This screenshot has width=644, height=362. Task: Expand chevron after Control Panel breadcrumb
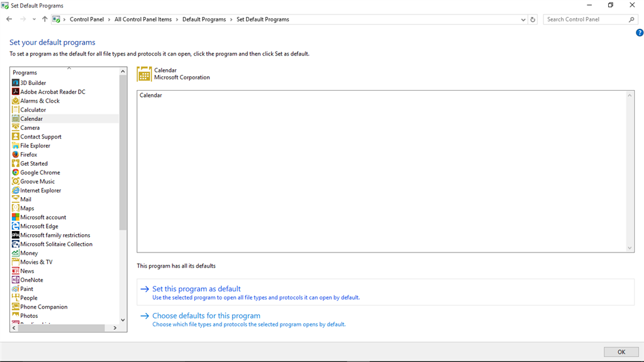coord(109,20)
